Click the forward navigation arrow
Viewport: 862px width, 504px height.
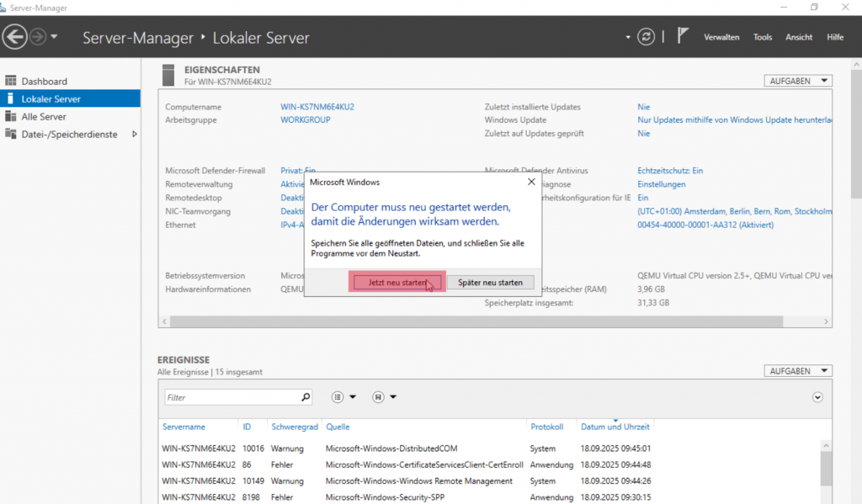tap(38, 37)
